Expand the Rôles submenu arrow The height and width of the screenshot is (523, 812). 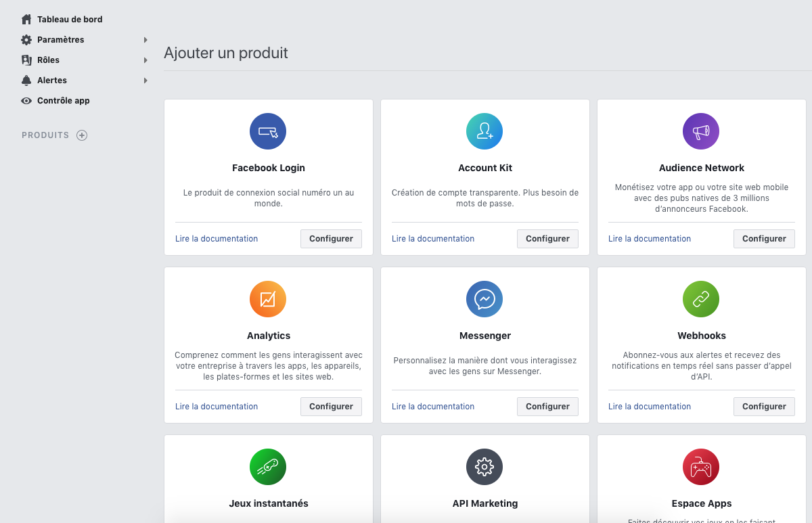click(x=145, y=60)
